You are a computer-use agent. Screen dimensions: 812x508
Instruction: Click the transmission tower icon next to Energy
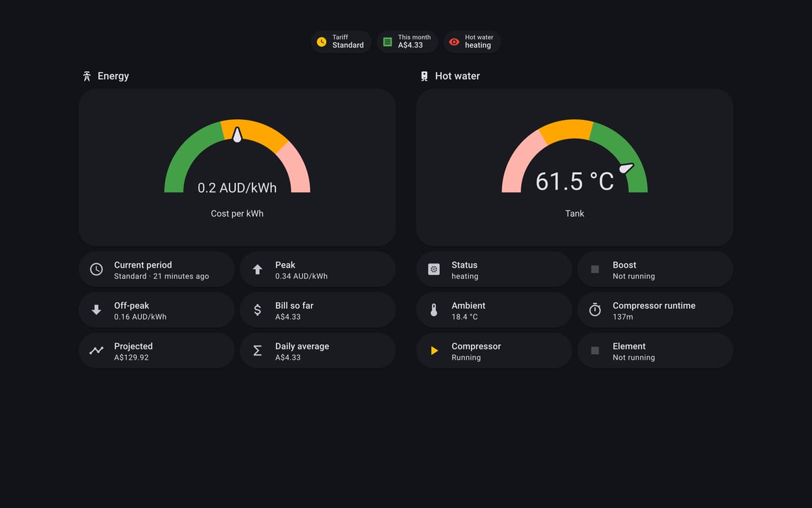pos(87,76)
